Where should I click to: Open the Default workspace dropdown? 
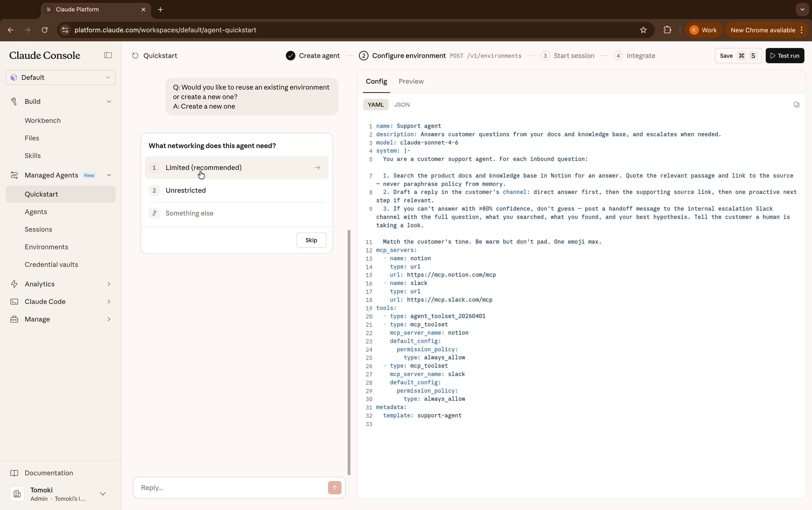(x=61, y=77)
